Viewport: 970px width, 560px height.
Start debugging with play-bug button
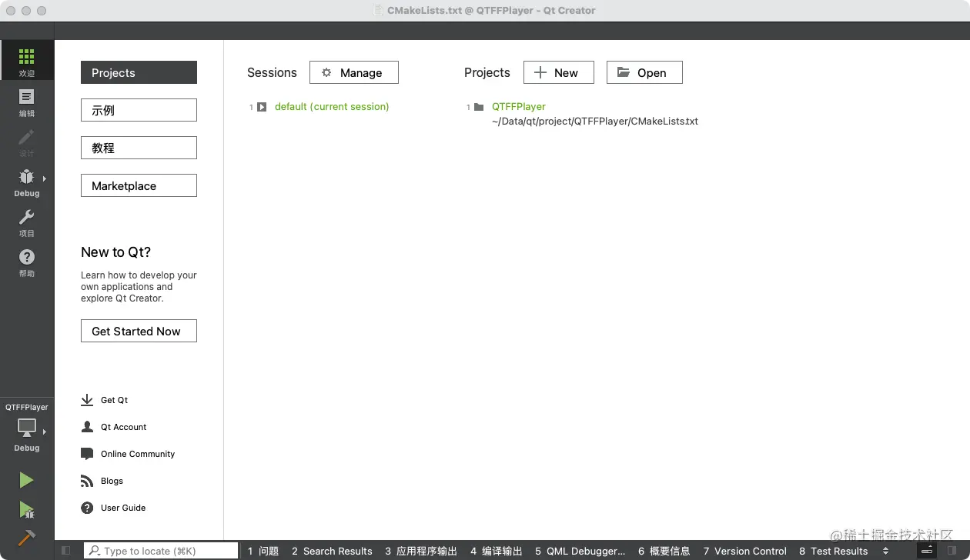pyautogui.click(x=26, y=509)
